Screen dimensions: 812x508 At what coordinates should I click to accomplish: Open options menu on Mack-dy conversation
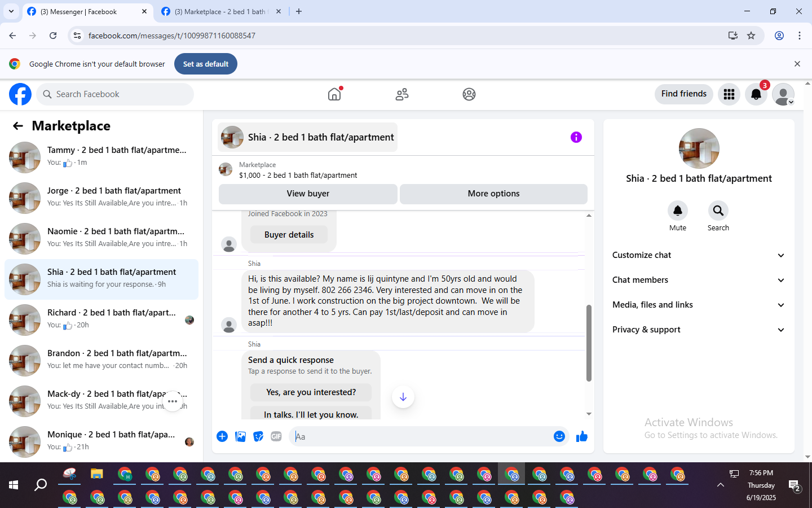[x=173, y=401]
